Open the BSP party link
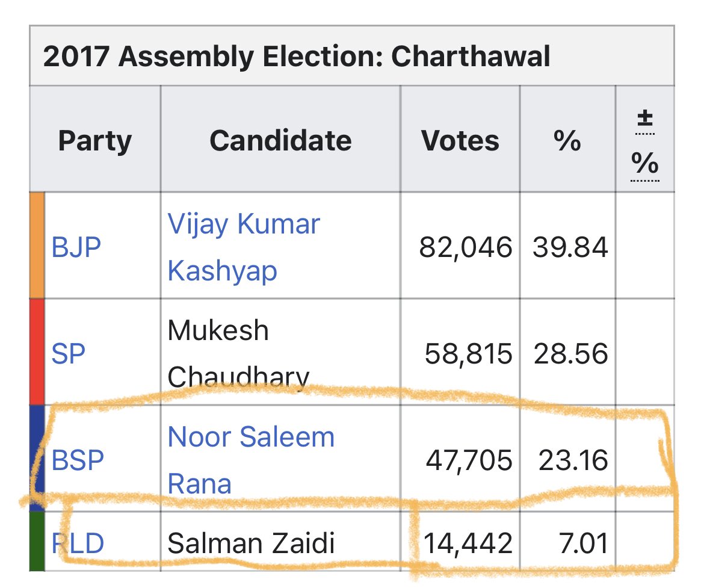This screenshot has height=588, width=704. tap(78, 460)
